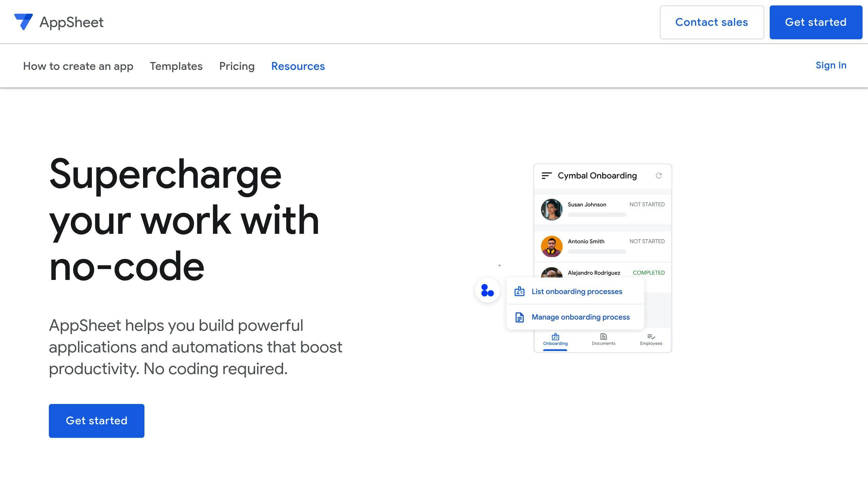Image resolution: width=868 pixels, height=488 pixels.
Task: Click the Sign in link
Action: [x=831, y=65]
